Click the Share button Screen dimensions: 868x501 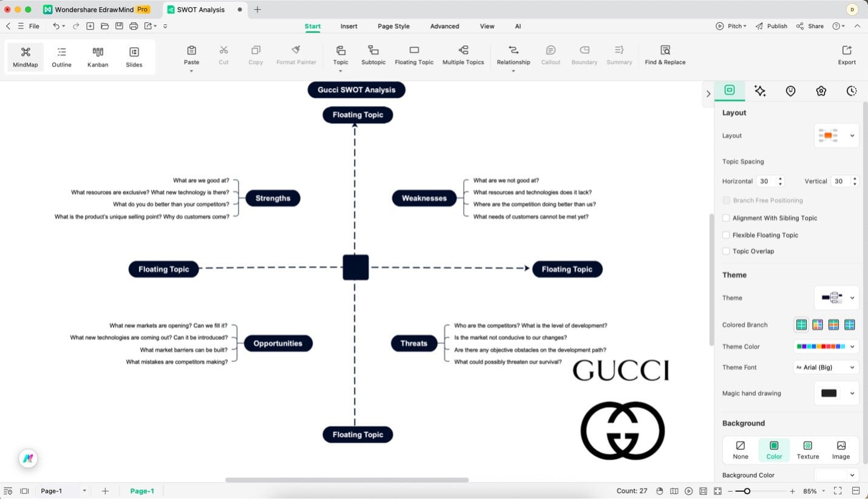(x=810, y=26)
